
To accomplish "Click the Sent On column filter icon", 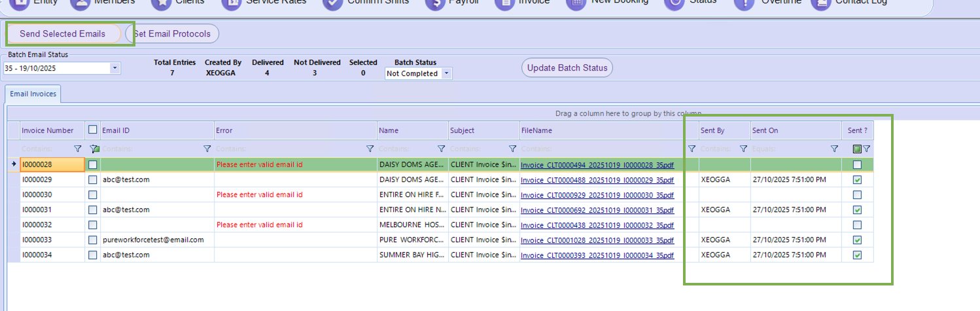I will tap(834, 149).
